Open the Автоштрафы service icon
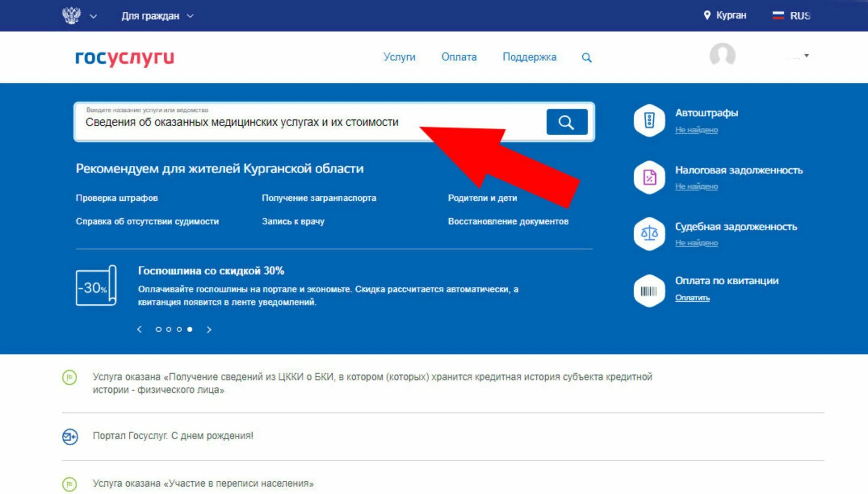This screenshot has height=494, width=868. click(649, 121)
